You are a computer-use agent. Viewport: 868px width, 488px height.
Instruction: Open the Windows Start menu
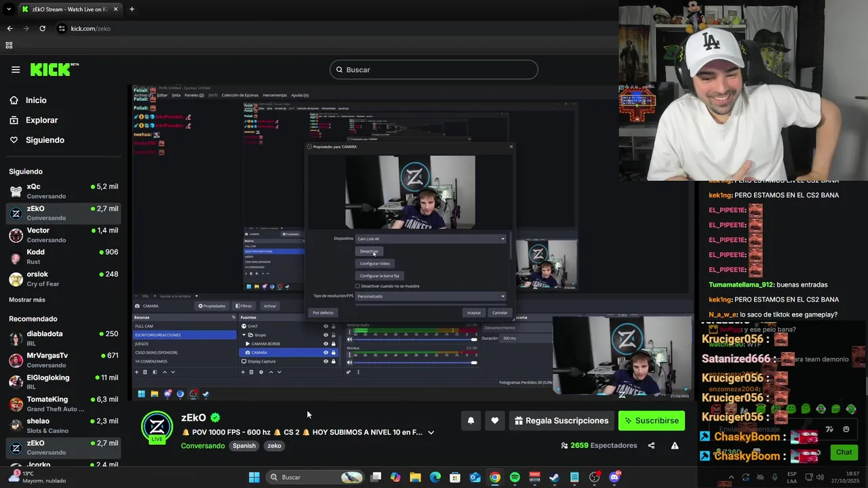click(254, 477)
